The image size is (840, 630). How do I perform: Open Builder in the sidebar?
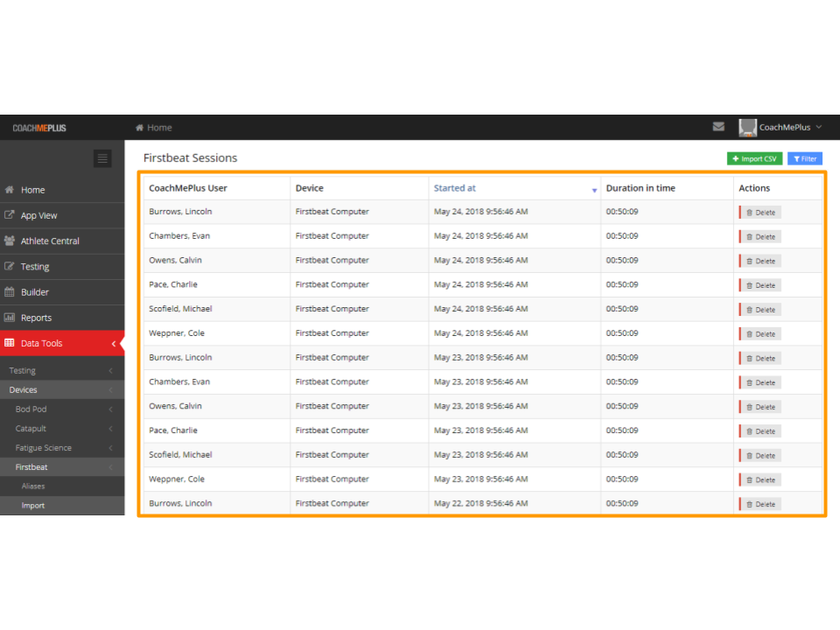[62, 292]
